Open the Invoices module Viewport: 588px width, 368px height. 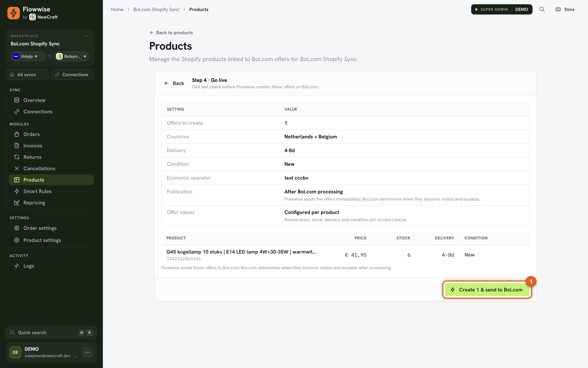pyautogui.click(x=51, y=146)
